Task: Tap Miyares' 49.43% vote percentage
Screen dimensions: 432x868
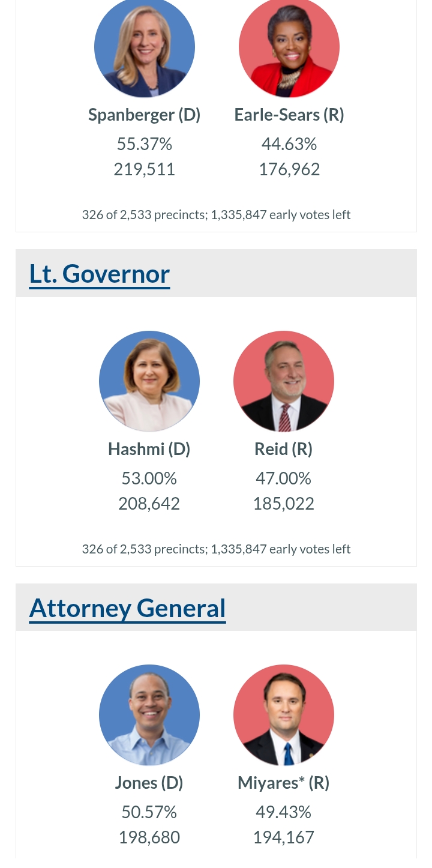Action: point(284,812)
